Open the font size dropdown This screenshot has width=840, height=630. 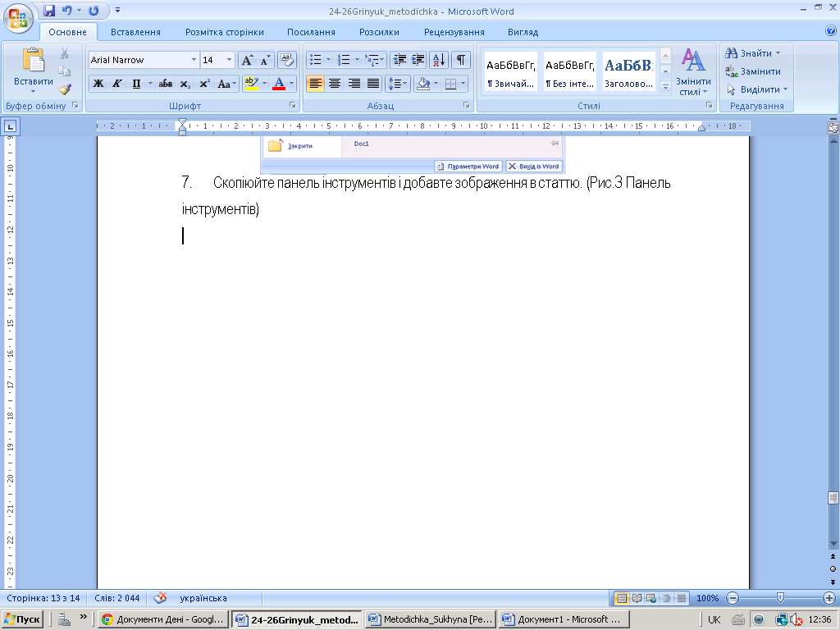230,60
